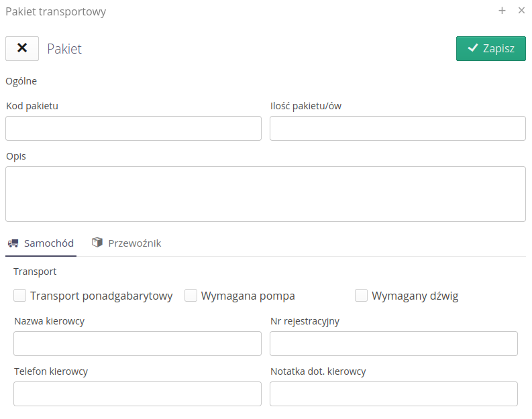Image resolution: width=532 pixels, height=419 pixels.
Task: Enable the Transport ponadgabarytowy checkbox
Action: pyautogui.click(x=20, y=296)
